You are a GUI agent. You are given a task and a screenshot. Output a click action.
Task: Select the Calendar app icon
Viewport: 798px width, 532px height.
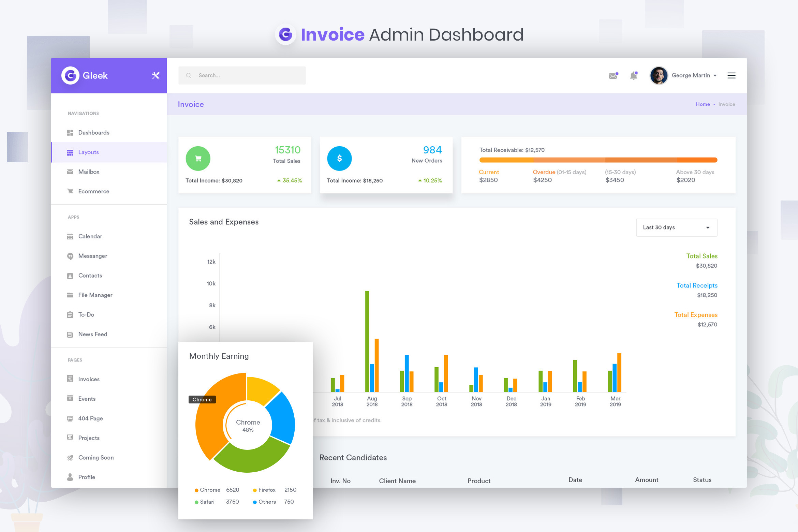point(70,236)
